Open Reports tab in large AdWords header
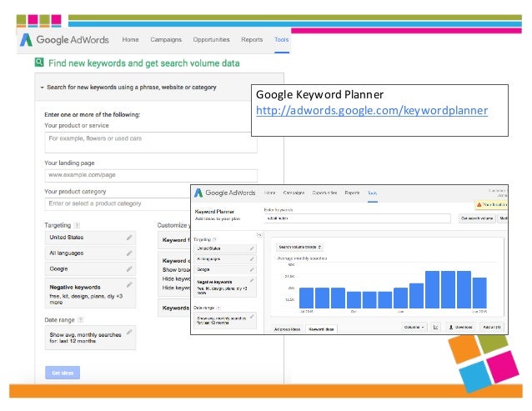 [252, 40]
